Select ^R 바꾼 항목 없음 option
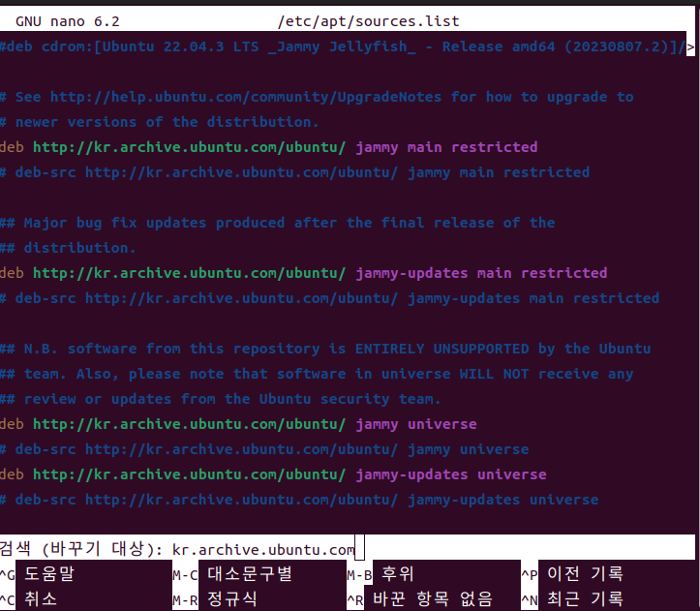700x611 pixels. (x=419, y=599)
